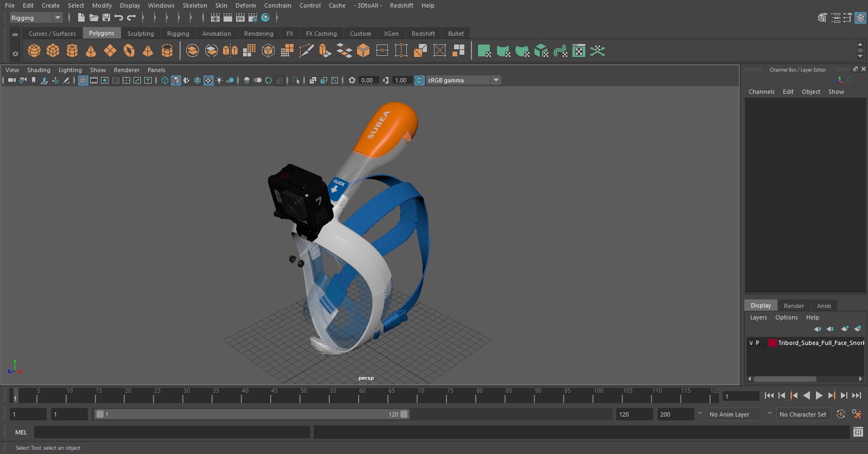Click the Select Camera icon in viewport toolbar

(x=11, y=80)
